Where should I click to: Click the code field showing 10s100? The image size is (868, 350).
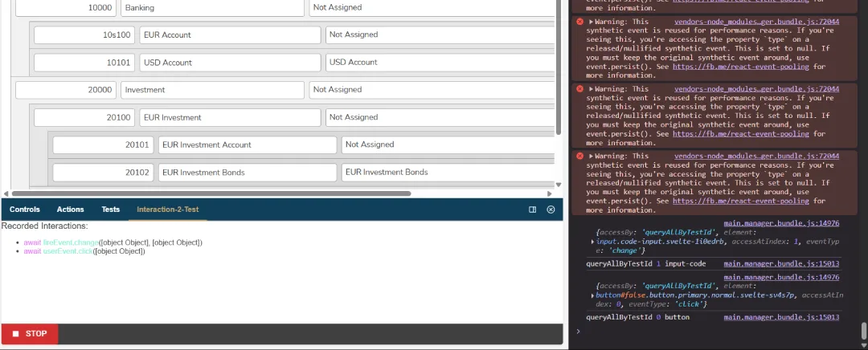[84, 35]
